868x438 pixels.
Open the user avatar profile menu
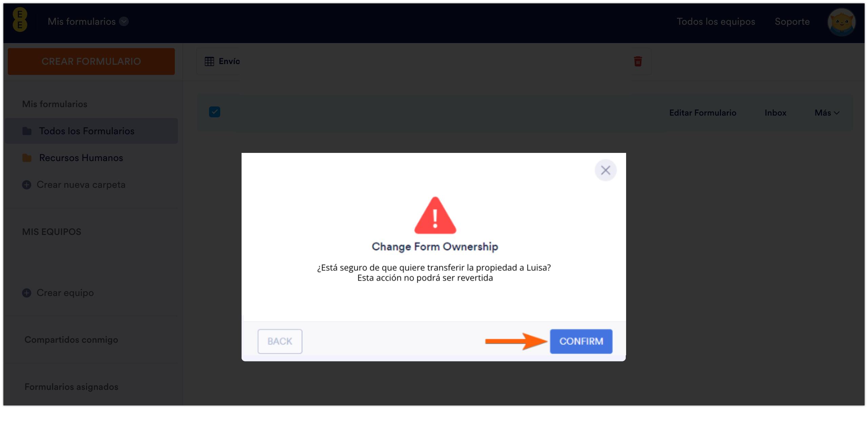tap(842, 22)
